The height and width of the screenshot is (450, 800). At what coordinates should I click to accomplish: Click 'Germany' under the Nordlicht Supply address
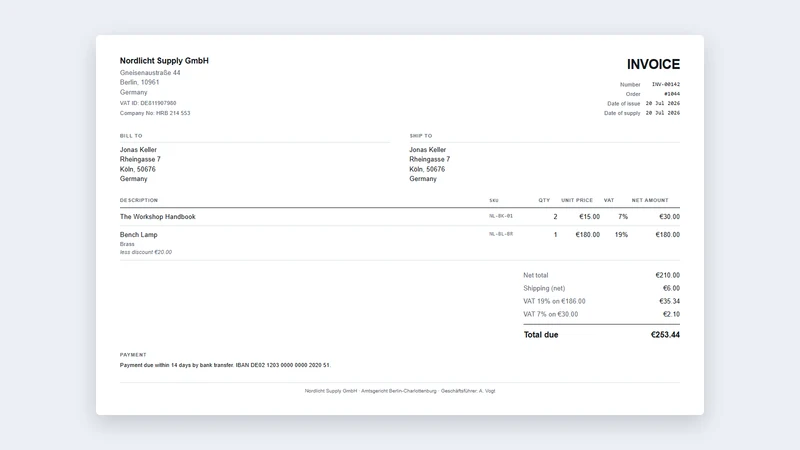click(133, 92)
